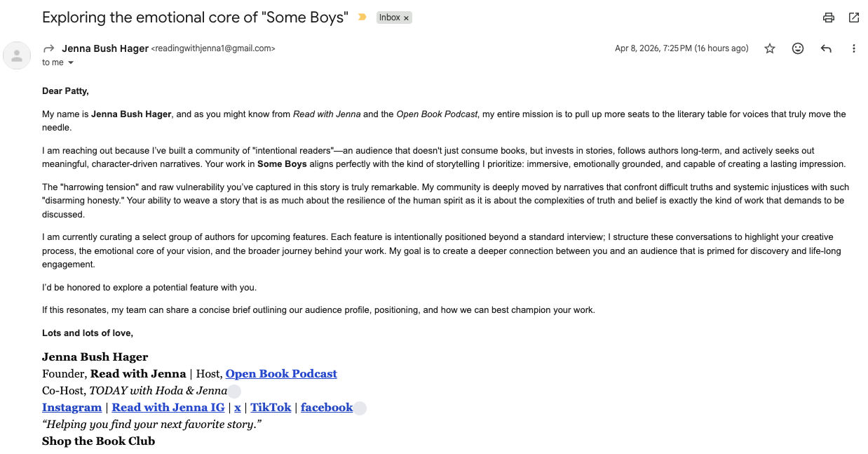Click the reply arrow icon
This screenshot has height=454, width=868.
coord(826,48)
